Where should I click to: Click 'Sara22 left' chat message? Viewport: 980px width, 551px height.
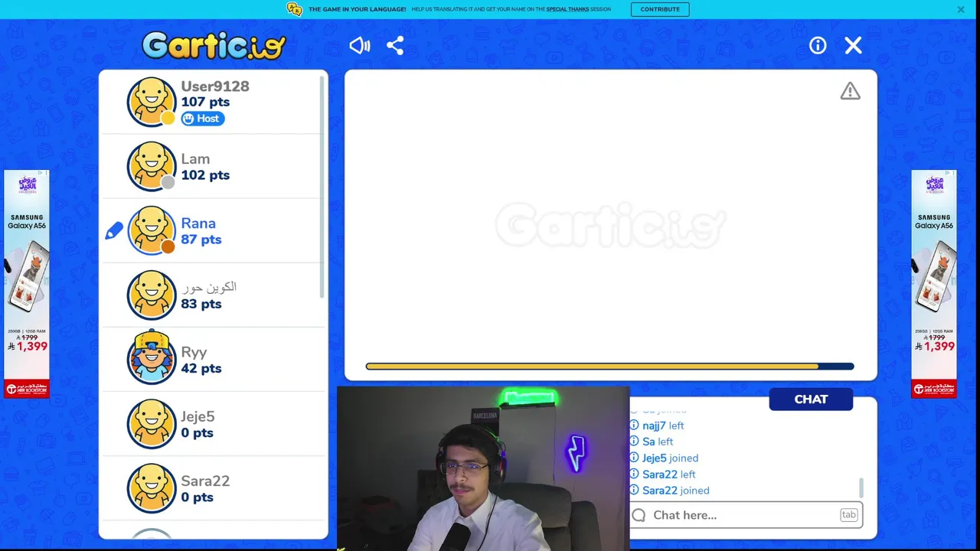click(668, 474)
